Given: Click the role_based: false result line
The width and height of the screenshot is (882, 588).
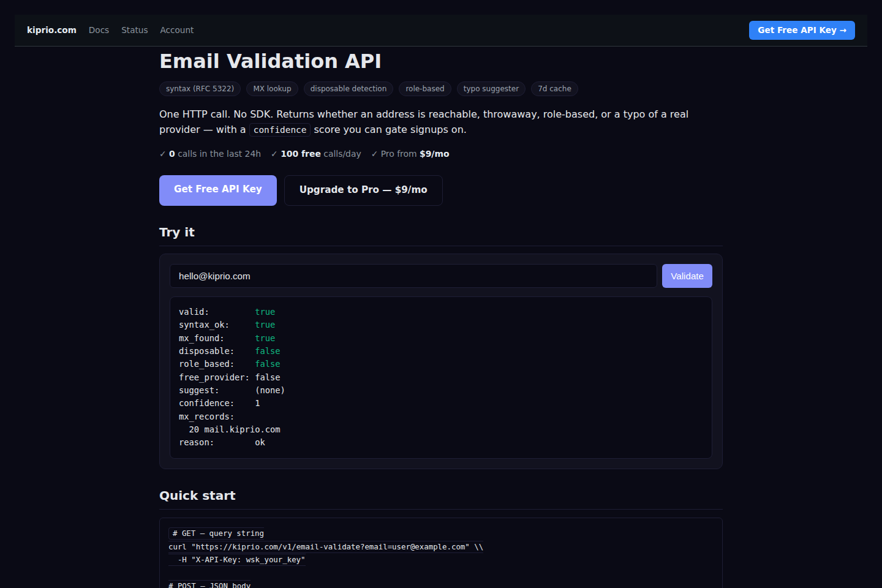Looking at the screenshot, I should click(230, 364).
